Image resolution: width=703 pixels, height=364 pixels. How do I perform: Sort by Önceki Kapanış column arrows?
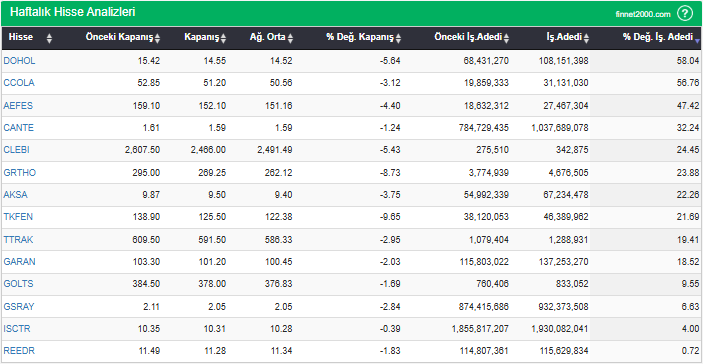pos(157,39)
